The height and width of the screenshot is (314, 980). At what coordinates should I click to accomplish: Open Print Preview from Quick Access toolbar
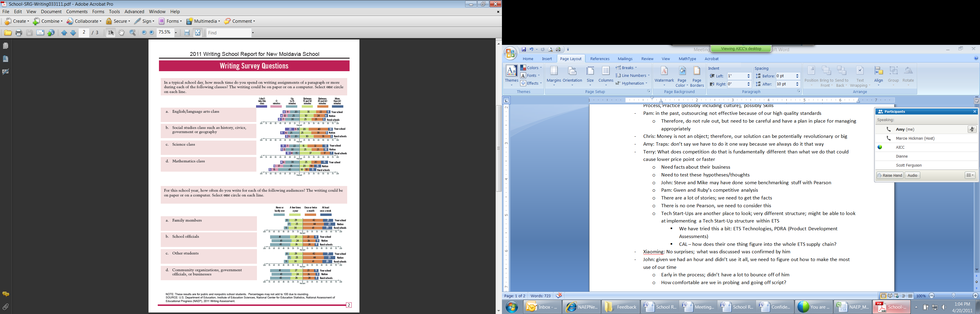coord(550,49)
